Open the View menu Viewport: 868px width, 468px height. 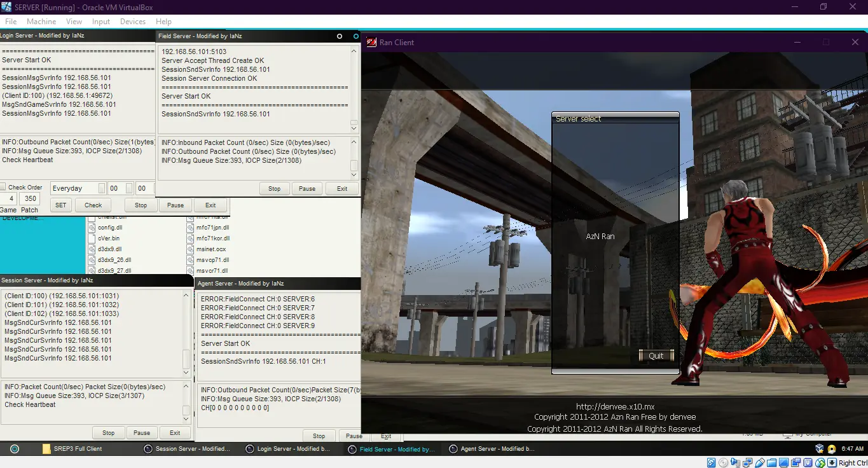[74, 22]
